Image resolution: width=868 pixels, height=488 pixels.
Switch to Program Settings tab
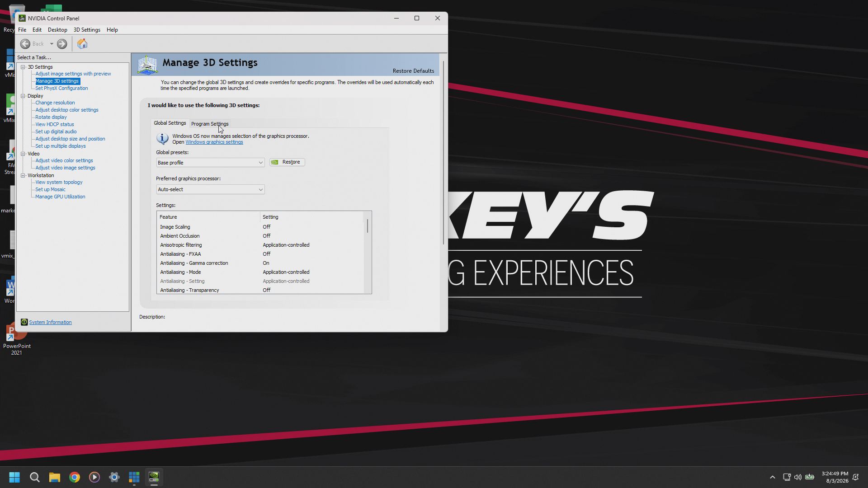coord(210,124)
